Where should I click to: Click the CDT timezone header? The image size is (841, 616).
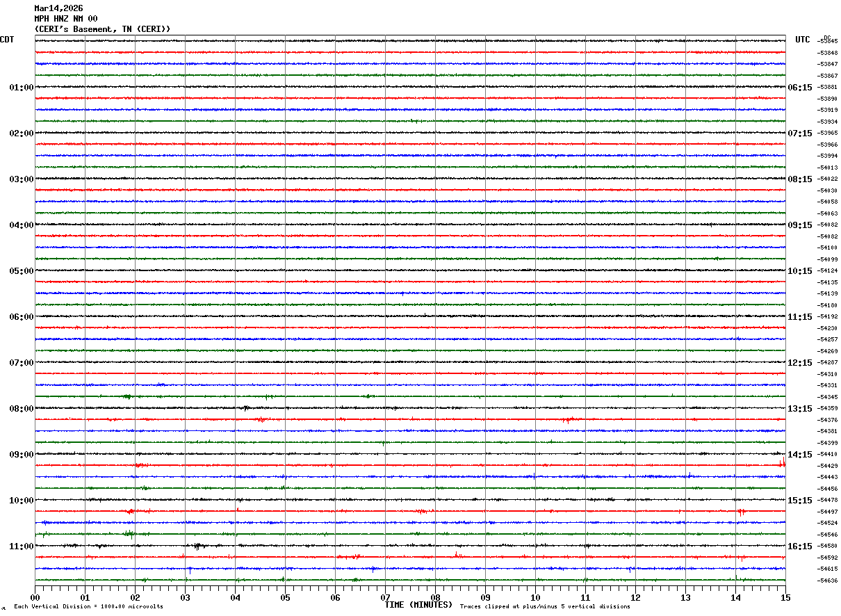[x=7, y=40]
